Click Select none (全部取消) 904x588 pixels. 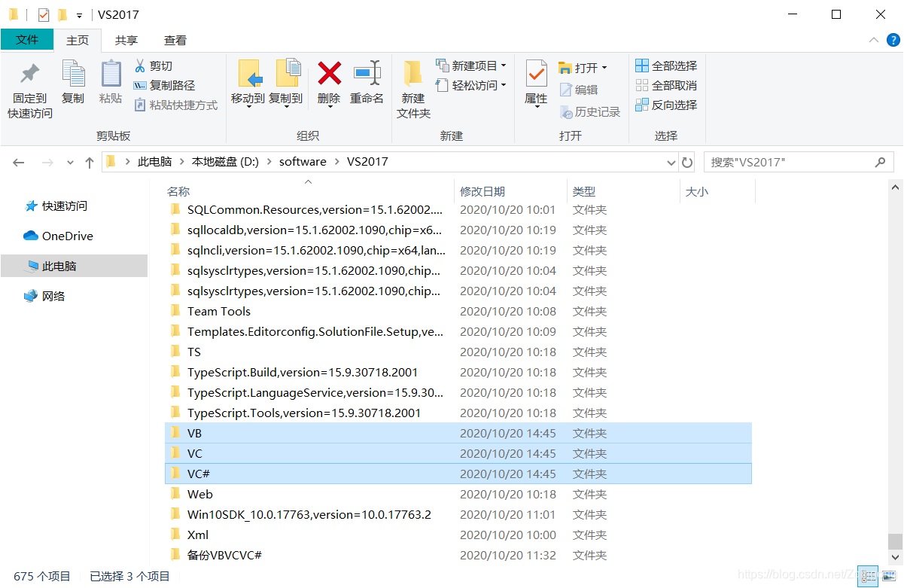click(666, 85)
